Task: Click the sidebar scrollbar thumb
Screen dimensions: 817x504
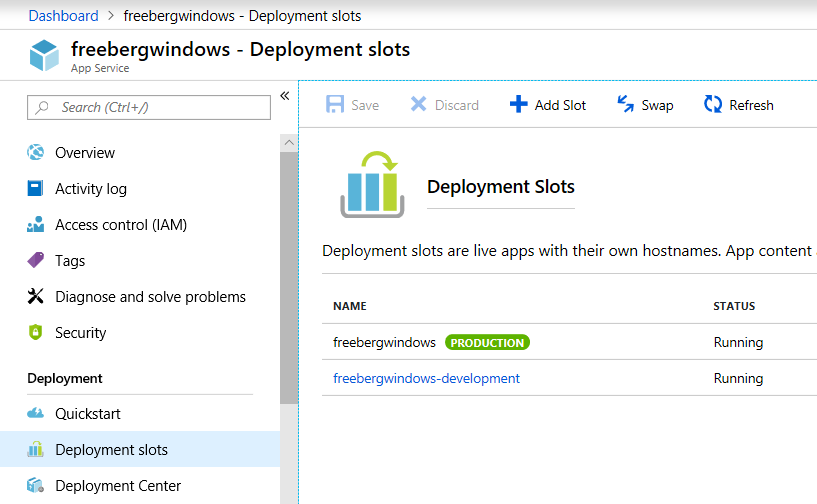Action: click(x=289, y=278)
